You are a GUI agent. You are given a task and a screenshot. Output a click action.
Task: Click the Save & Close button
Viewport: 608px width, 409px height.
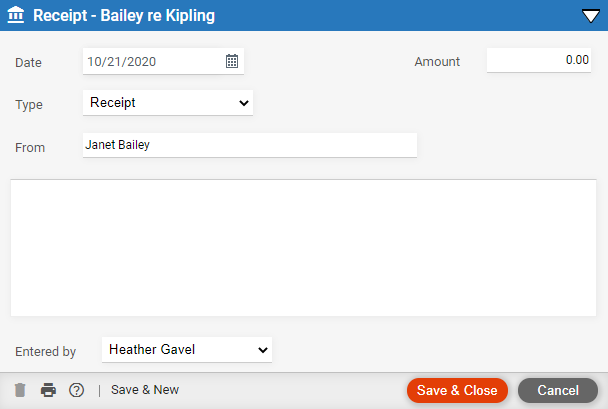click(x=457, y=390)
